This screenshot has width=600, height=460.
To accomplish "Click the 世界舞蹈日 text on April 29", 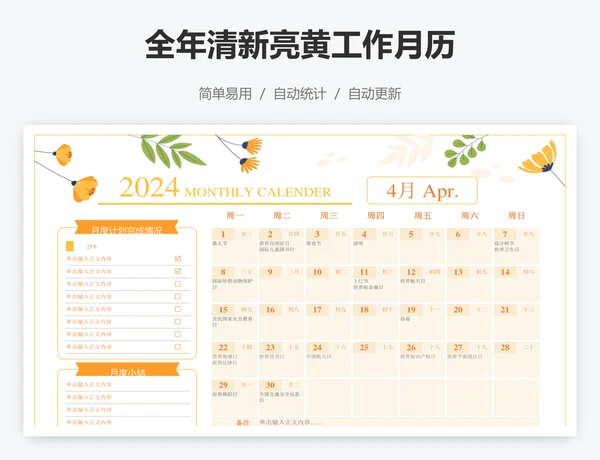I will [x=225, y=394].
